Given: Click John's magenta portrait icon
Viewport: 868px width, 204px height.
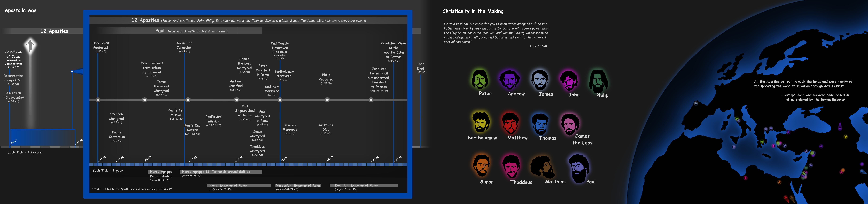Looking at the screenshot, I should click(x=569, y=81).
